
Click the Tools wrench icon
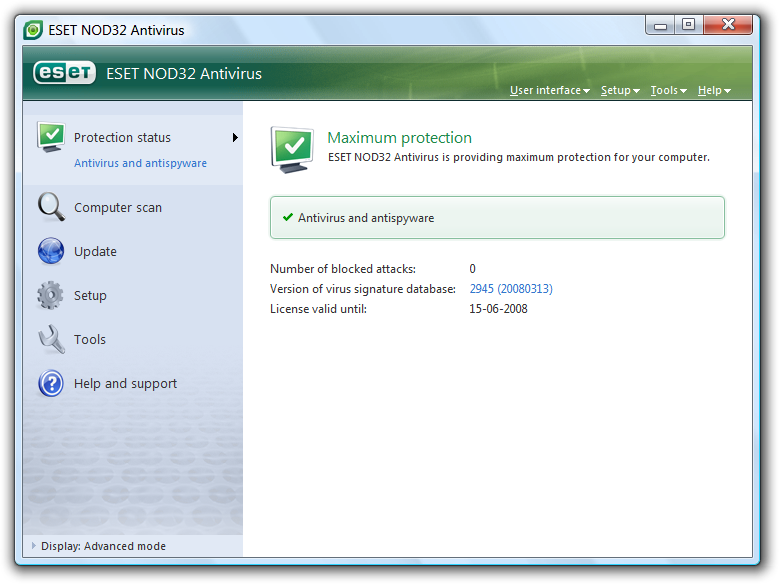[51, 339]
